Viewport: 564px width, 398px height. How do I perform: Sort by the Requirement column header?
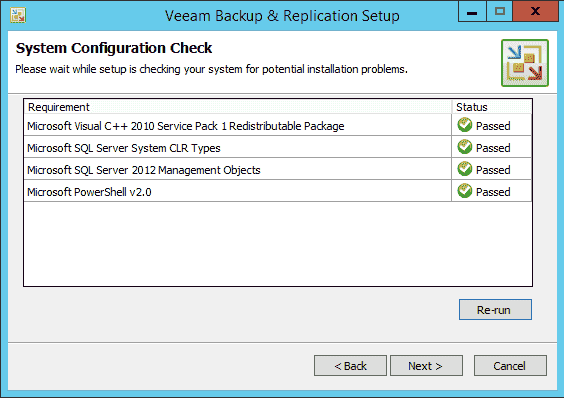[x=237, y=107]
